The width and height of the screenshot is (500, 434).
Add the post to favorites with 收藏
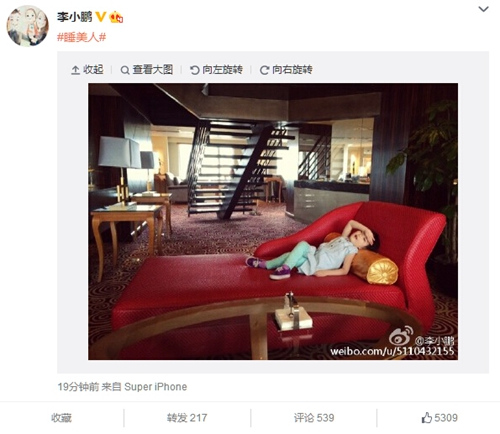[x=61, y=418]
